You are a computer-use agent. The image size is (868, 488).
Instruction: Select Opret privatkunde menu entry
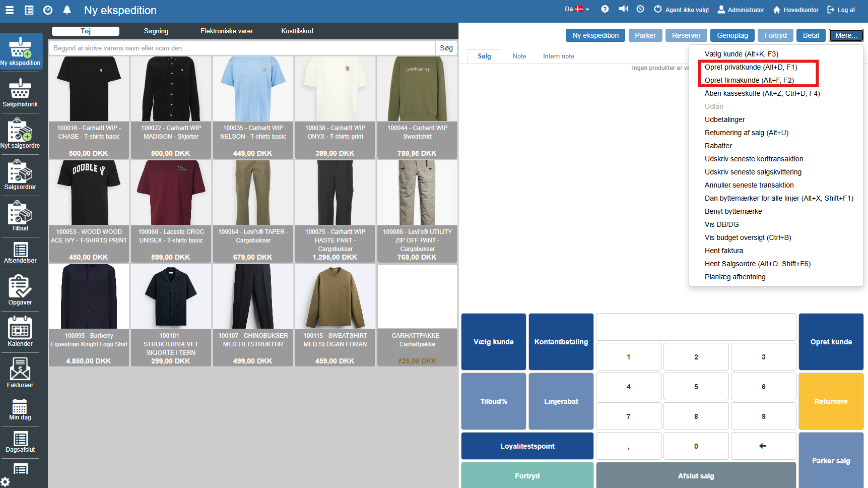click(x=751, y=67)
